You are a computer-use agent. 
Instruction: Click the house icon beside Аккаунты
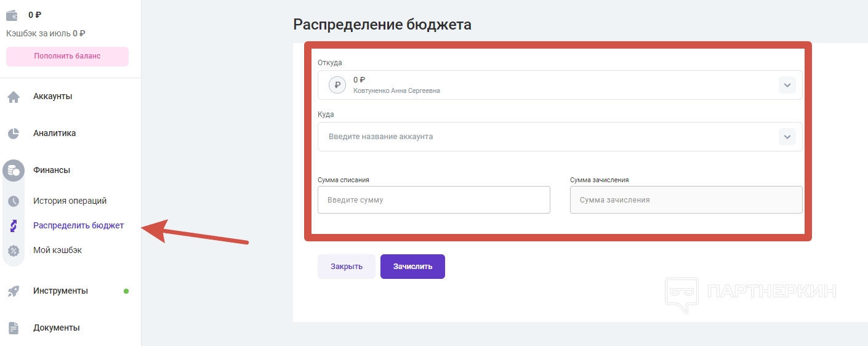tap(14, 97)
